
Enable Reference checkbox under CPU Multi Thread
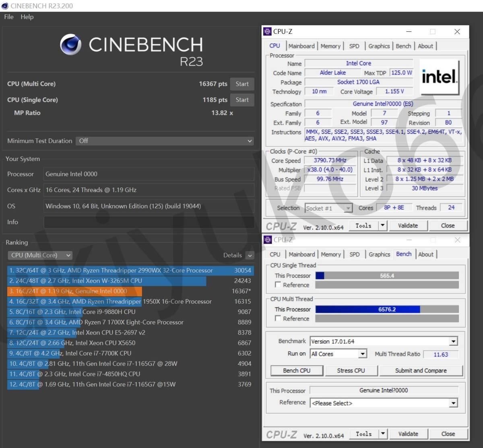click(278, 318)
